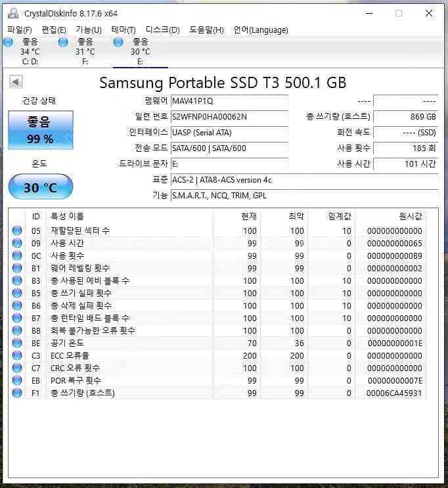Click the worst value 36 in 공기 온도 row

[299, 344]
